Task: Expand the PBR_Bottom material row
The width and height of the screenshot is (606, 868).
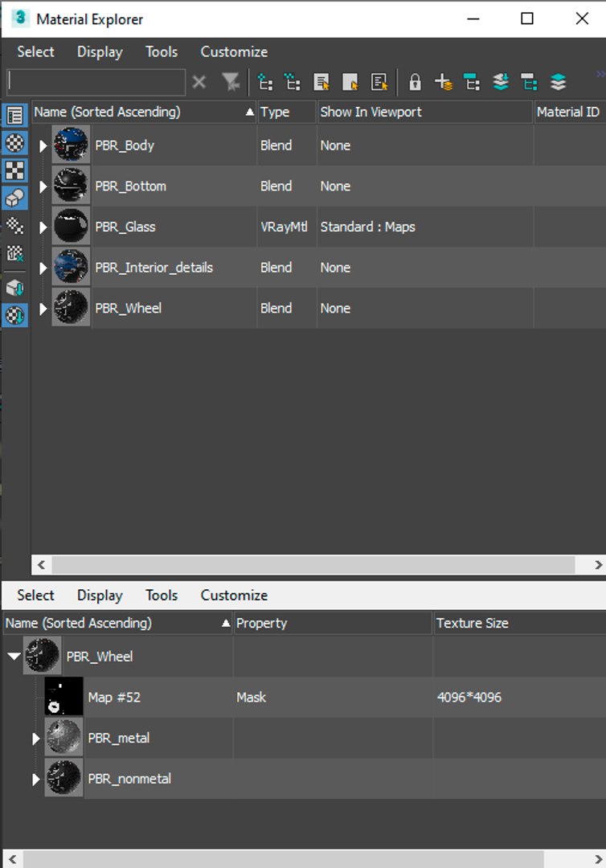Action: pyautogui.click(x=43, y=186)
